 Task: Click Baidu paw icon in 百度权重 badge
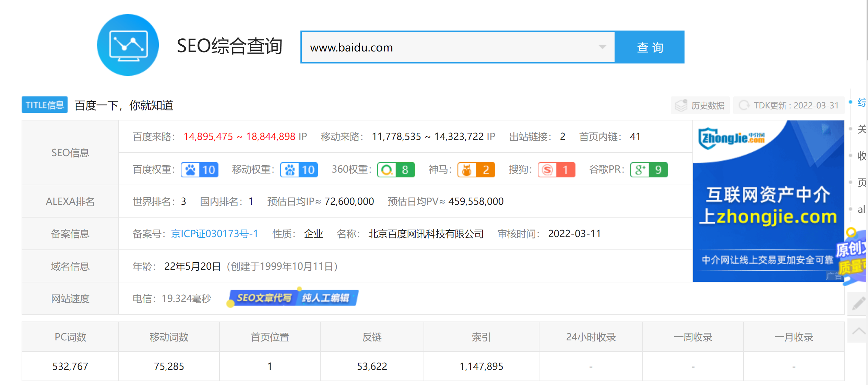(190, 170)
